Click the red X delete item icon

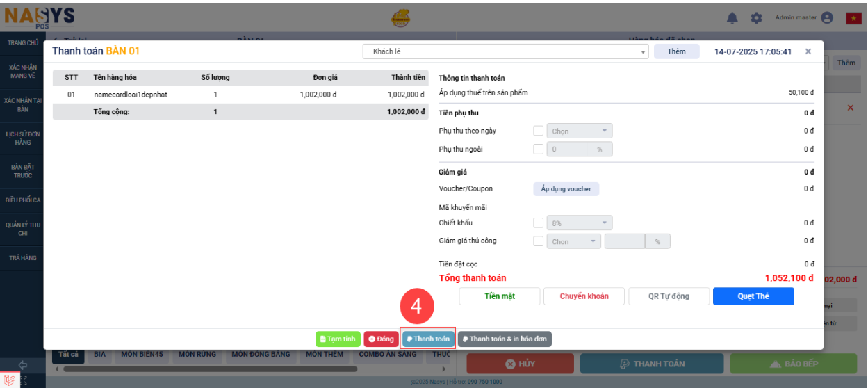tap(850, 108)
